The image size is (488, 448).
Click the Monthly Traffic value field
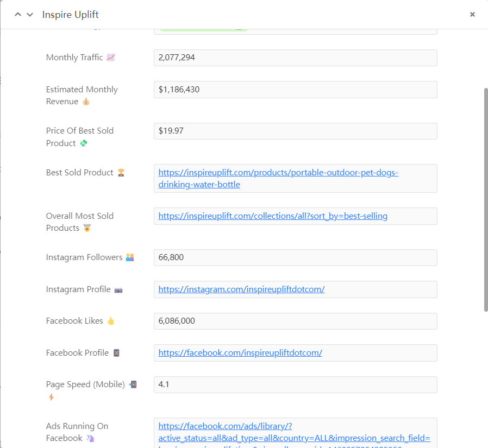pyautogui.click(x=295, y=58)
